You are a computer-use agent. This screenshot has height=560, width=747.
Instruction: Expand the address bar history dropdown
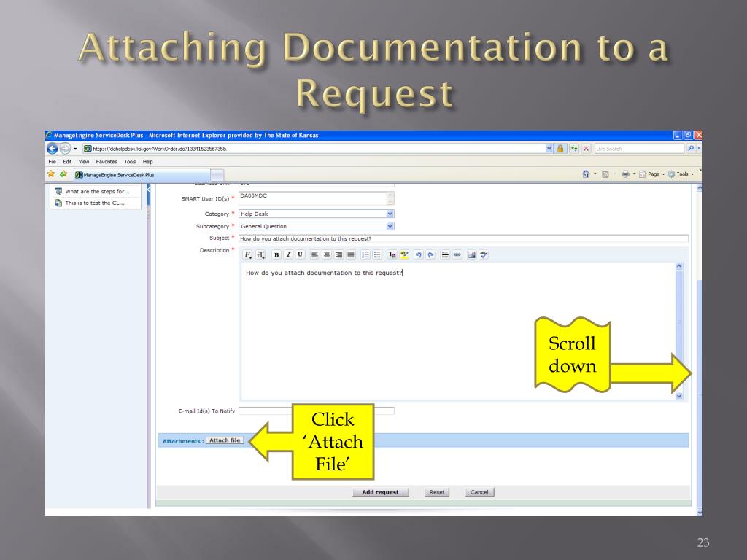point(549,149)
